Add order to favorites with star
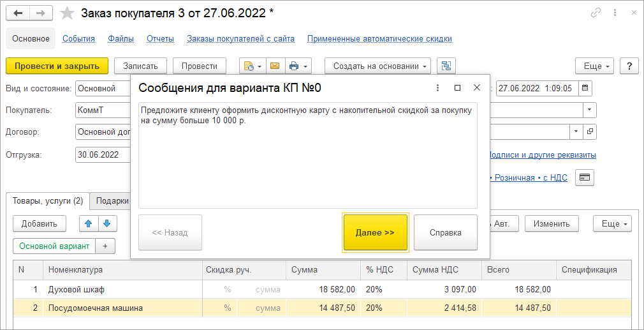Viewport: 644px width, 330px height. 67,13
